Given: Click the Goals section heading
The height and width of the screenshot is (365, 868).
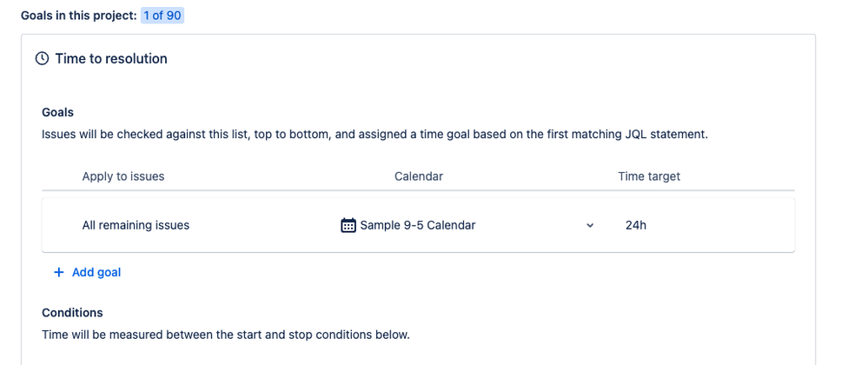Looking at the screenshot, I should pos(57,112).
